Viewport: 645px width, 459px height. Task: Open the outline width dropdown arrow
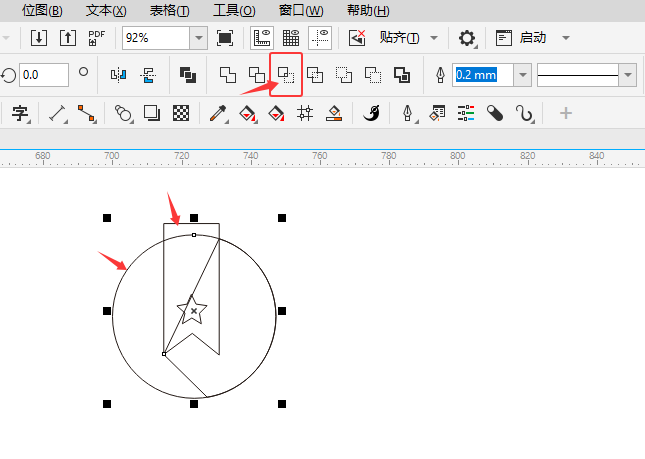pos(523,75)
